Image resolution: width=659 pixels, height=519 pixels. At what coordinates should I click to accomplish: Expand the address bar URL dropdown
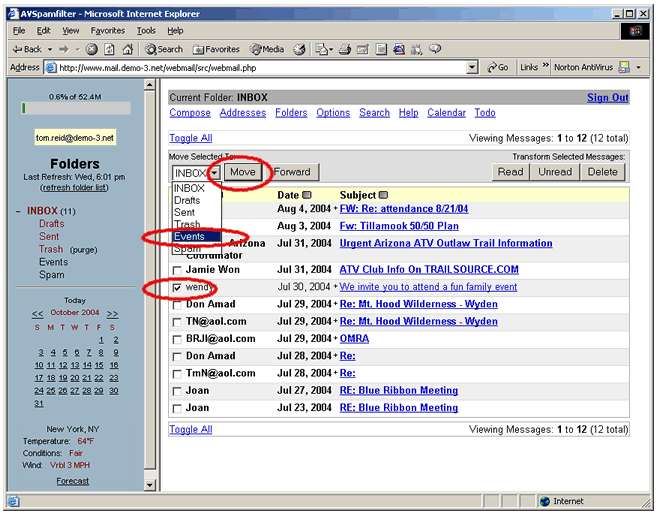(x=472, y=67)
